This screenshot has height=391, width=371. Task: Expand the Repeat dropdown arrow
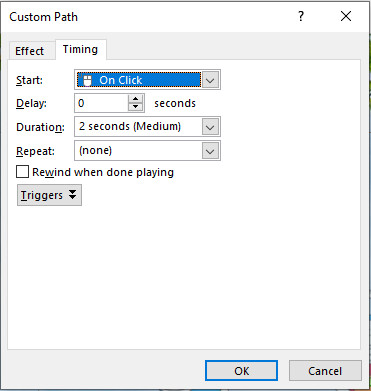click(x=210, y=151)
